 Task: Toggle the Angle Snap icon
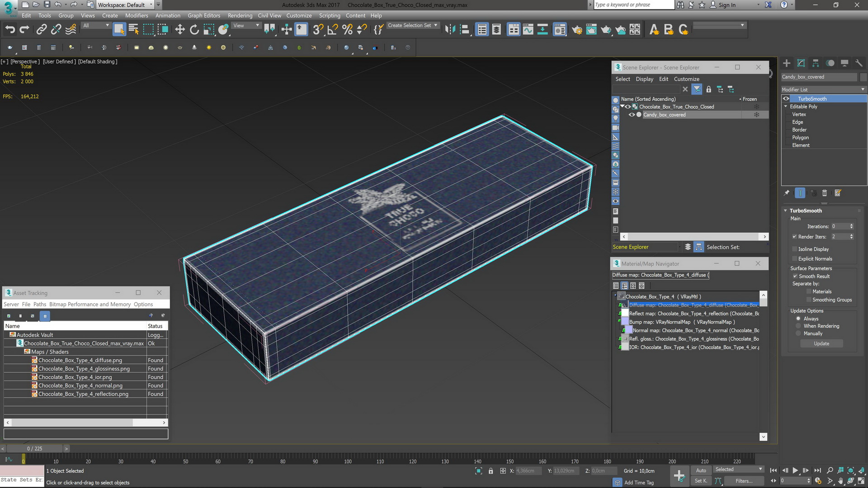point(333,30)
